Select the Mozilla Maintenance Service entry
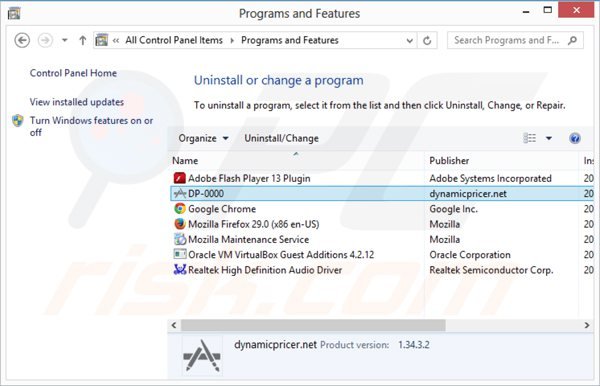 (x=381, y=239)
